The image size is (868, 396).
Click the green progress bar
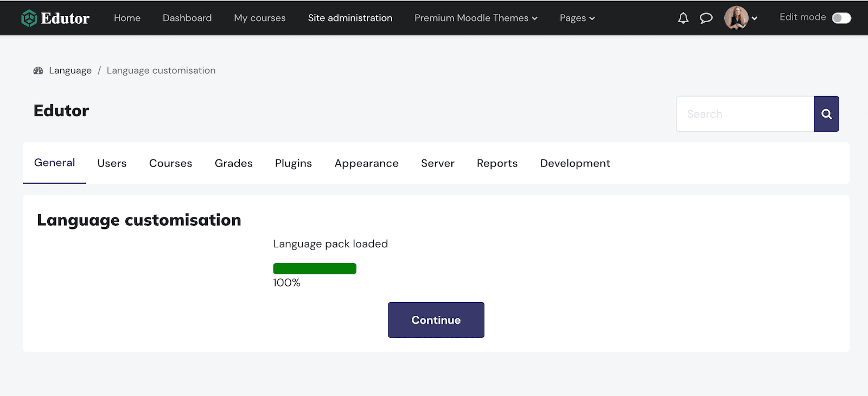tap(315, 269)
